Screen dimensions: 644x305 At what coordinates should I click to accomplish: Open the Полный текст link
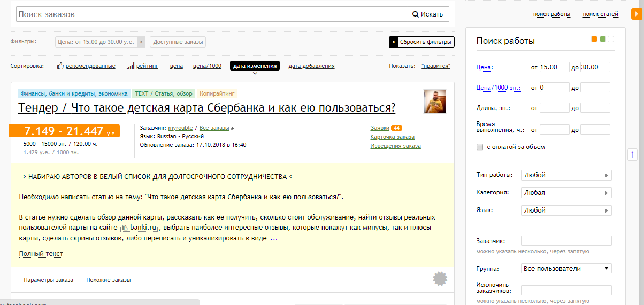pyautogui.click(x=41, y=254)
